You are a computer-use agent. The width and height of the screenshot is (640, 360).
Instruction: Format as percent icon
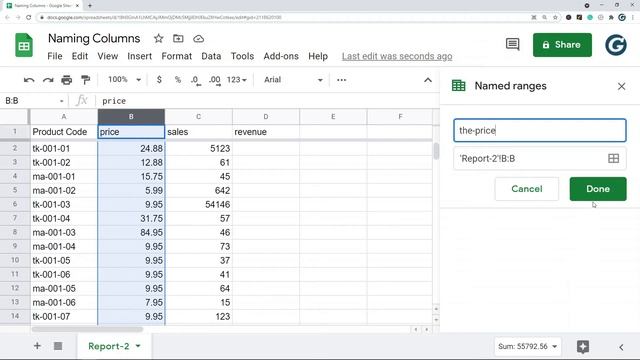coord(178,80)
